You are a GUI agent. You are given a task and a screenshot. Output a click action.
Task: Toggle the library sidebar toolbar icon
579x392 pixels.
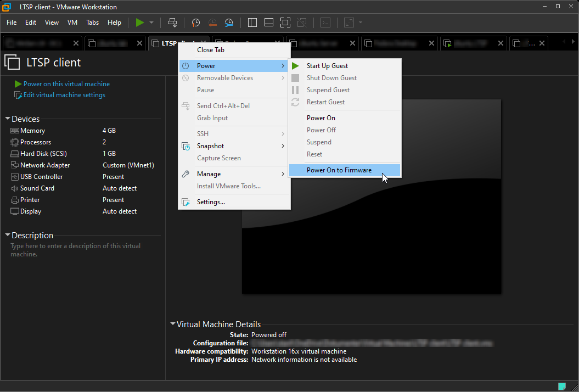252,23
